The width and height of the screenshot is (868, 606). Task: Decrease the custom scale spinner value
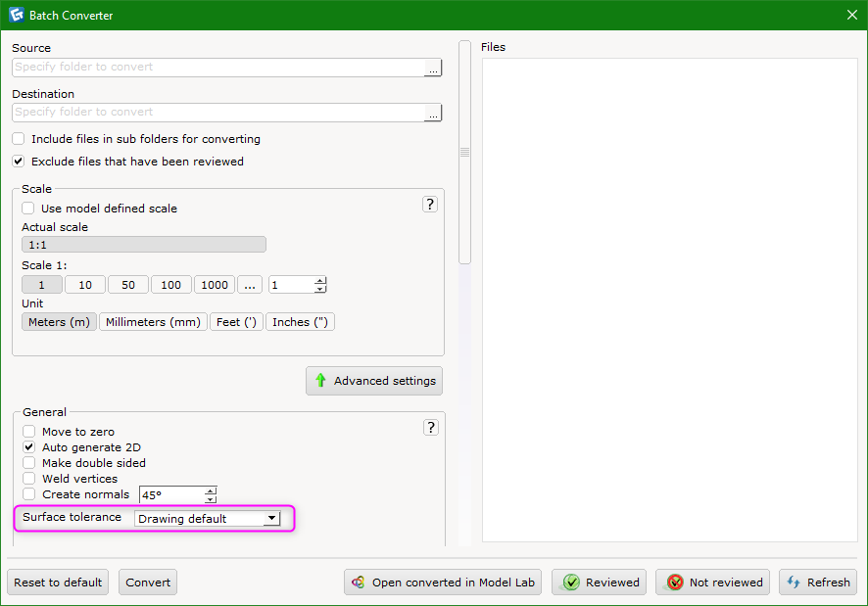[x=320, y=289]
